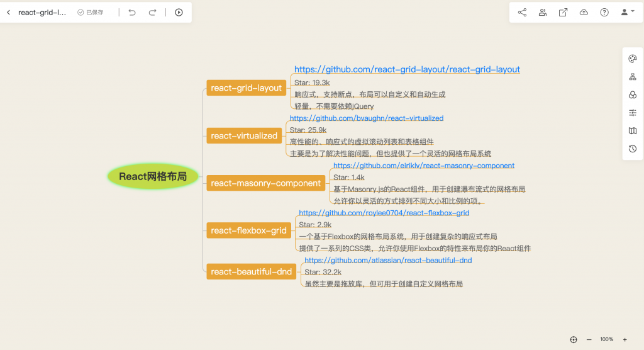Viewport: 644px width, 350px height.
Task: Select the Star: 19.3k text
Action: [x=312, y=82]
